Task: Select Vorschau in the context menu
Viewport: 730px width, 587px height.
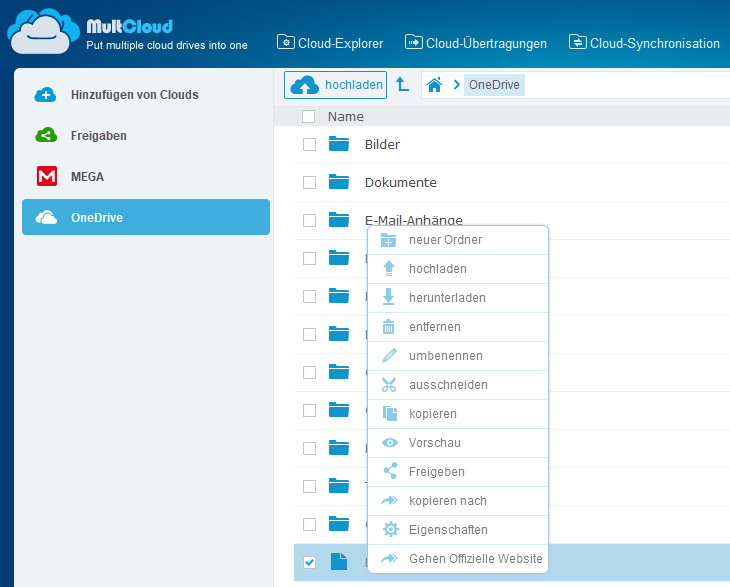Action: pyautogui.click(x=458, y=443)
